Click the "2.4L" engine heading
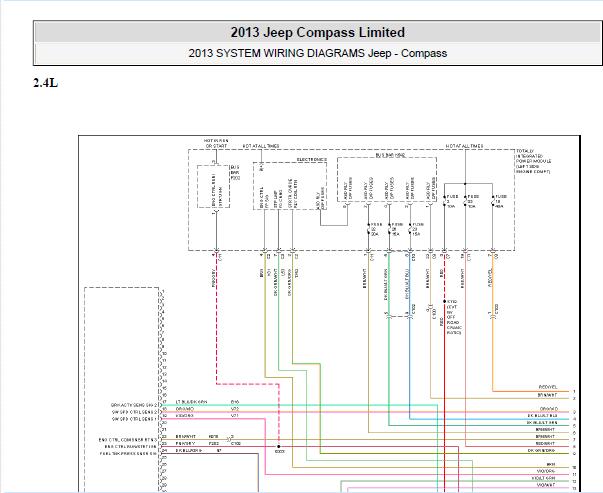This screenshot has width=603, height=493. tap(45, 83)
